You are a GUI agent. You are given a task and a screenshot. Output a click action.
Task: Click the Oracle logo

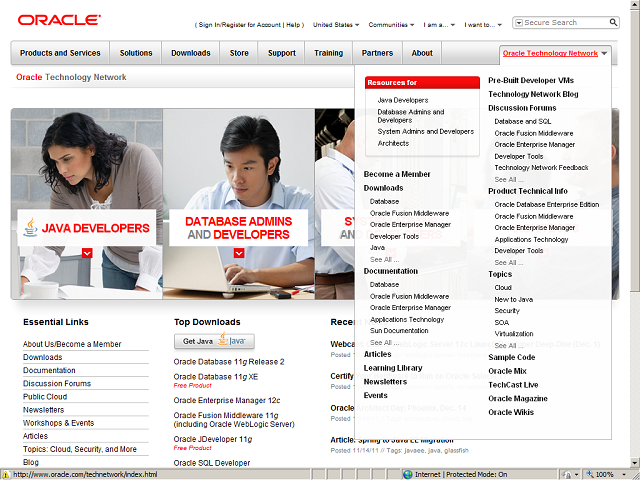pos(59,20)
